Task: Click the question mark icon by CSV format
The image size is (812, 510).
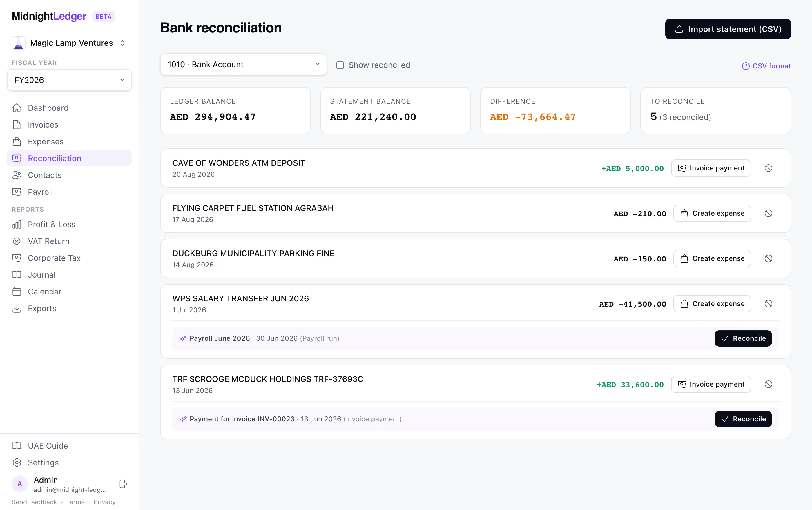Action: click(x=746, y=66)
